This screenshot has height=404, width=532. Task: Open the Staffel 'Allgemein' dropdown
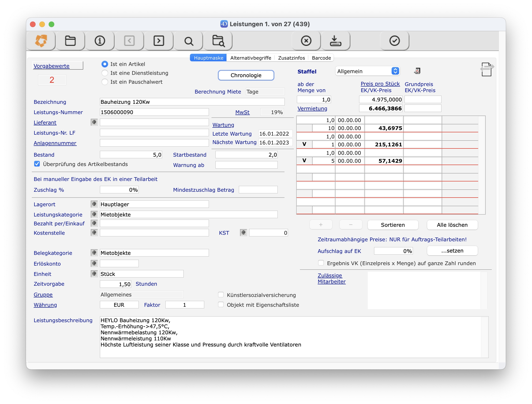coord(367,71)
